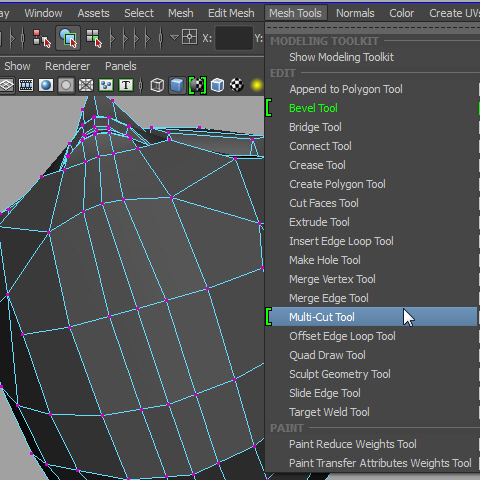Click the use all lights yellow icon

(257, 85)
